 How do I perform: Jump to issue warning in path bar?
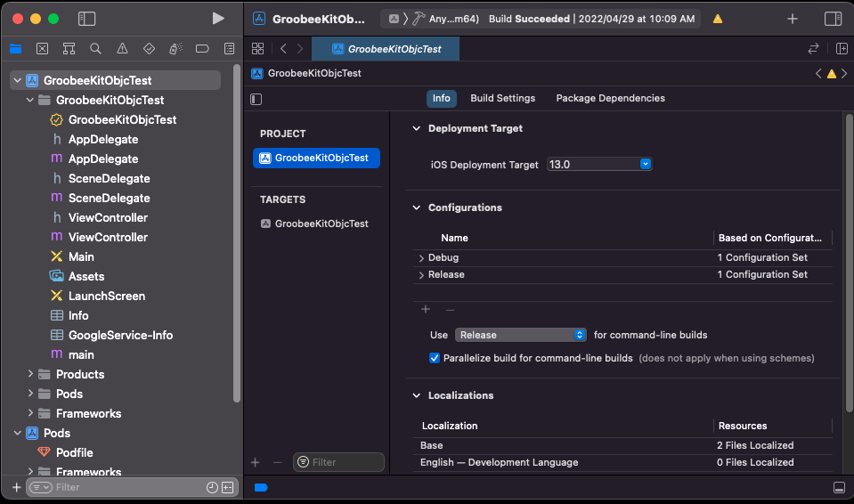(831, 74)
